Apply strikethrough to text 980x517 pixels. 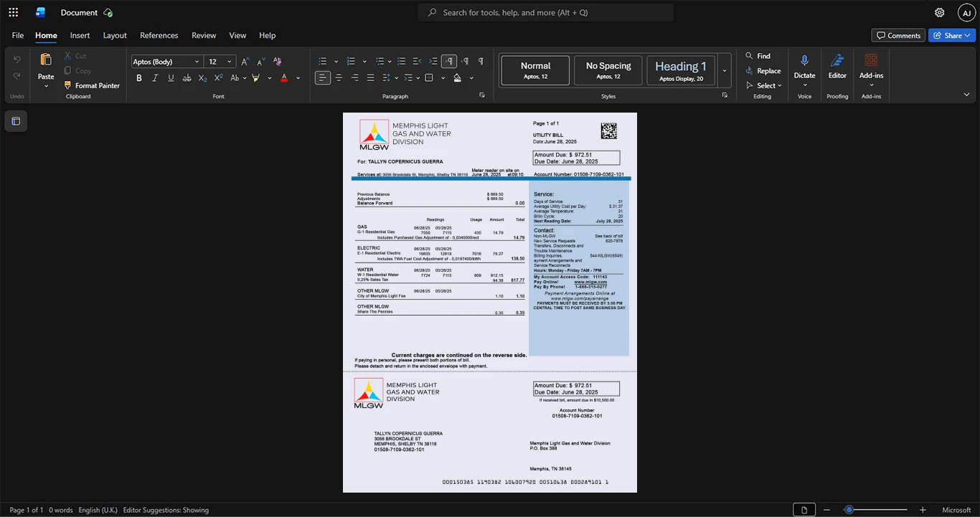point(187,78)
